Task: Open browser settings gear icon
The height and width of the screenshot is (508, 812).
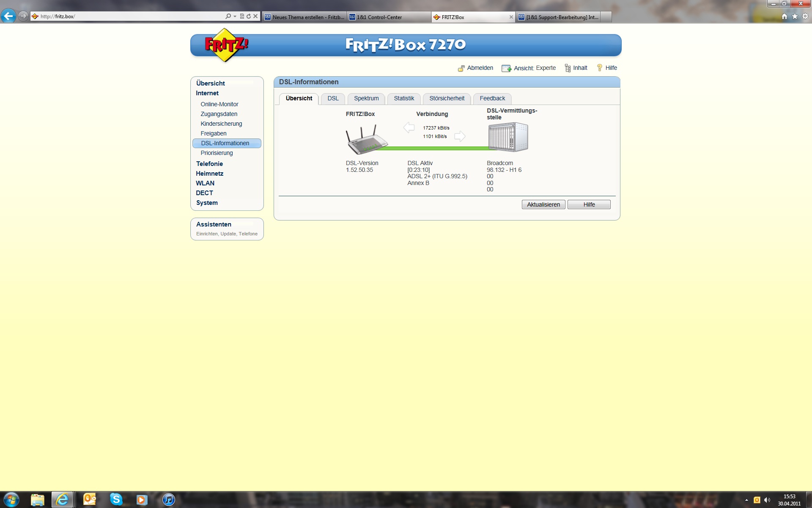Action: (805, 17)
